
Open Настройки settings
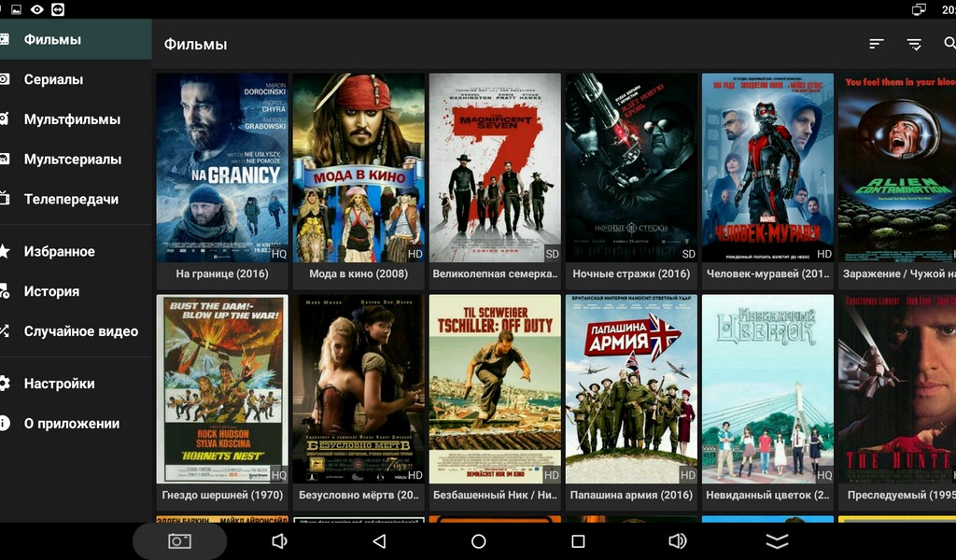pos(59,384)
